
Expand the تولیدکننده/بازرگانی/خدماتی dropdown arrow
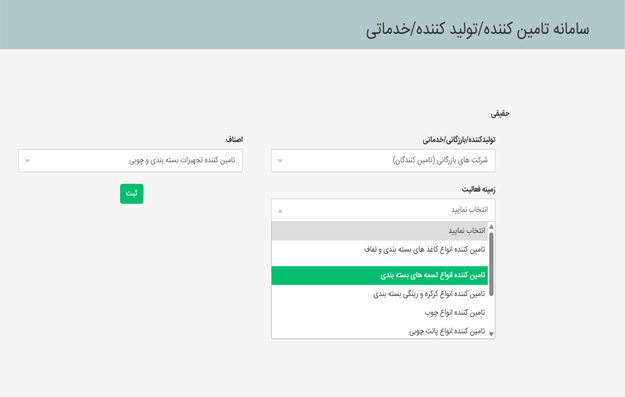(280, 161)
